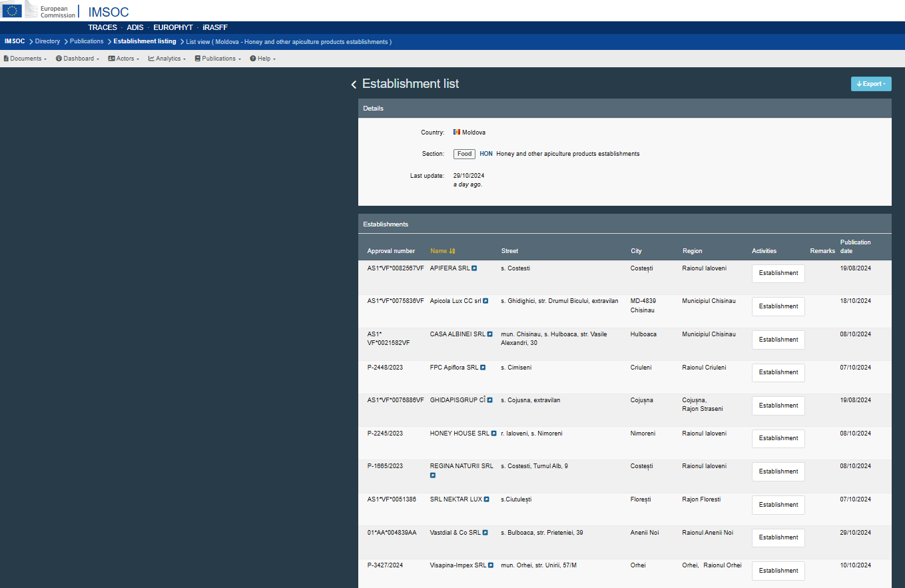Open the link icon beside Apicola Lux CC srl
This screenshot has width=905, height=588.
click(485, 301)
